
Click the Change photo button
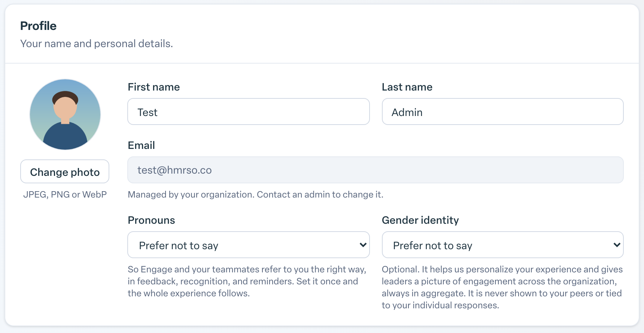tap(65, 171)
